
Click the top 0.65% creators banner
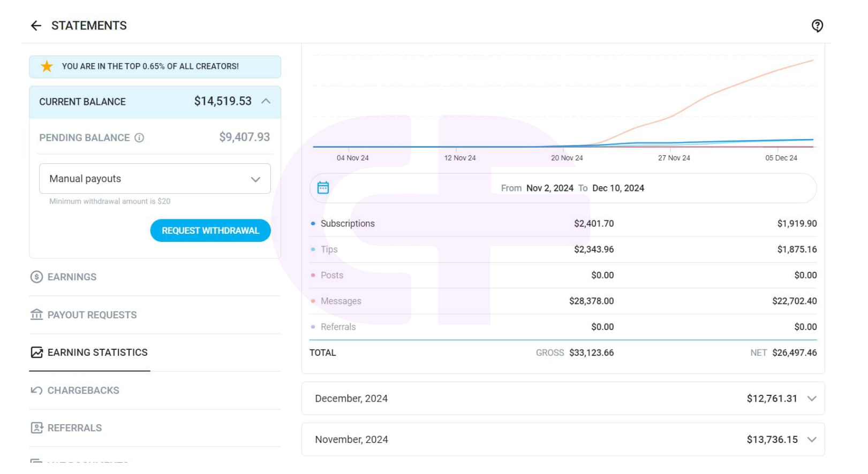[x=155, y=66]
